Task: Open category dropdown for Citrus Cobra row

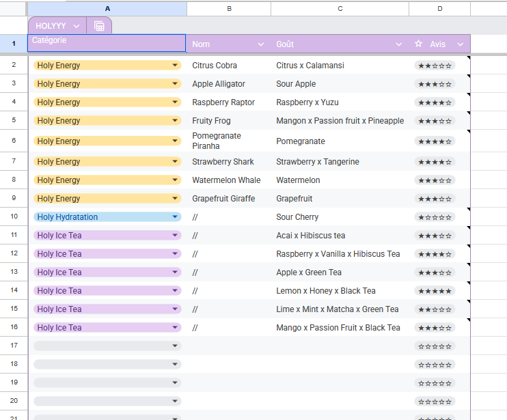Action: pos(175,66)
